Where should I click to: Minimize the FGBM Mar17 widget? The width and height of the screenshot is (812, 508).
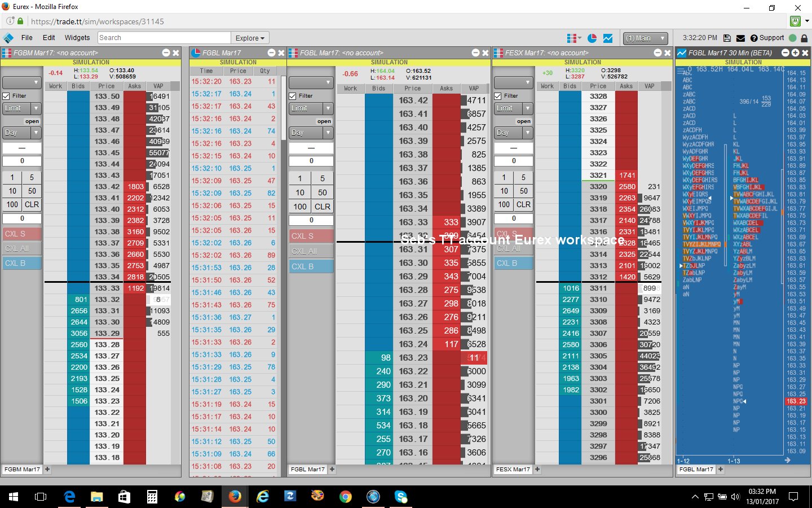click(166, 52)
